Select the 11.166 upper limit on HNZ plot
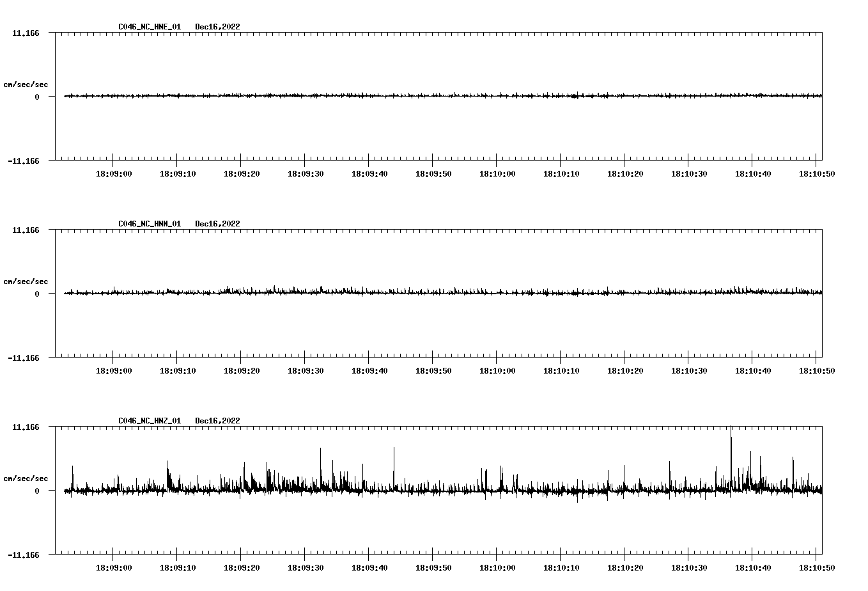 pyautogui.click(x=26, y=427)
